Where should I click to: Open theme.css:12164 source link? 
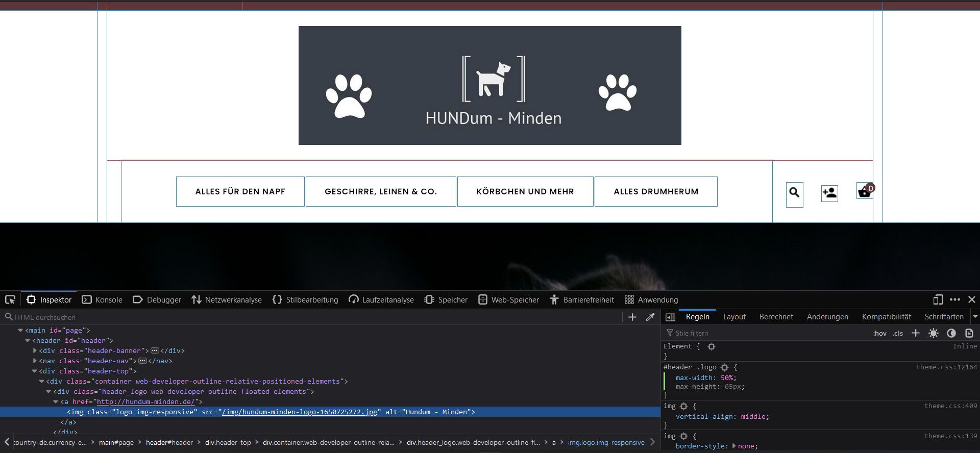tap(947, 367)
